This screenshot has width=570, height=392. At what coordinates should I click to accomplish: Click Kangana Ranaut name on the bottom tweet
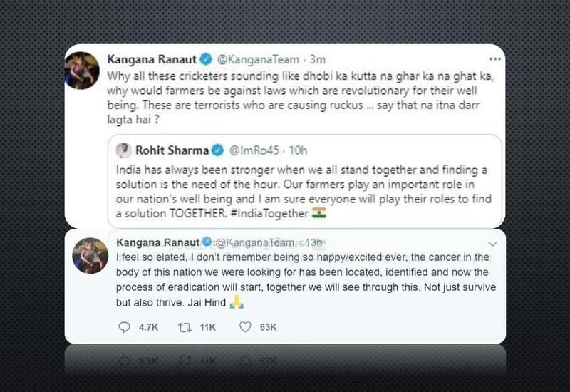coord(157,242)
